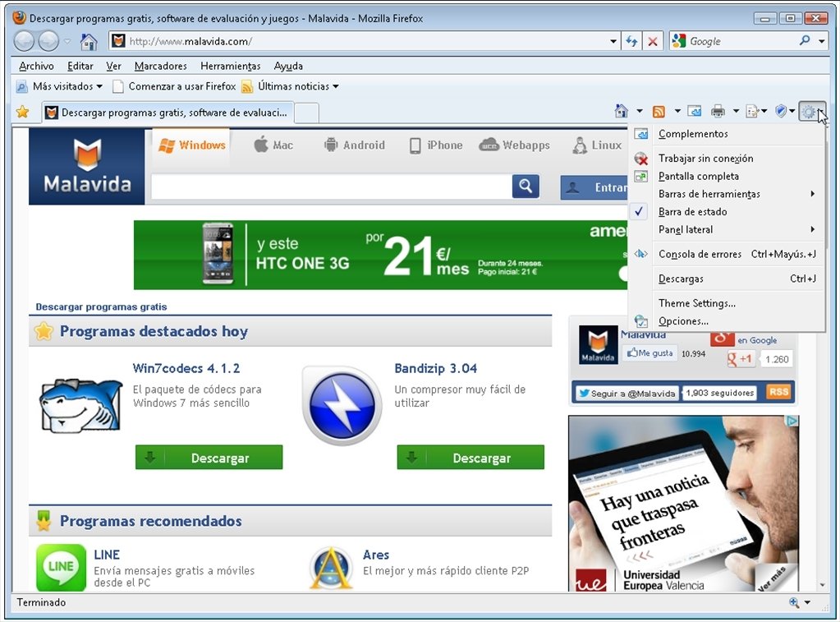Switch to the Mac platform tab
Viewport: 840px width, 622px height.
(x=273, y=145)
